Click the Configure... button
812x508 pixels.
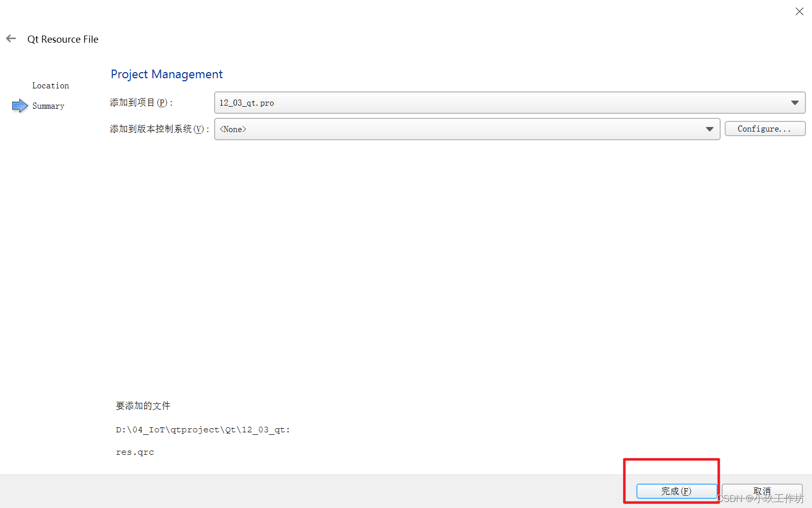[x=765, y=129]
